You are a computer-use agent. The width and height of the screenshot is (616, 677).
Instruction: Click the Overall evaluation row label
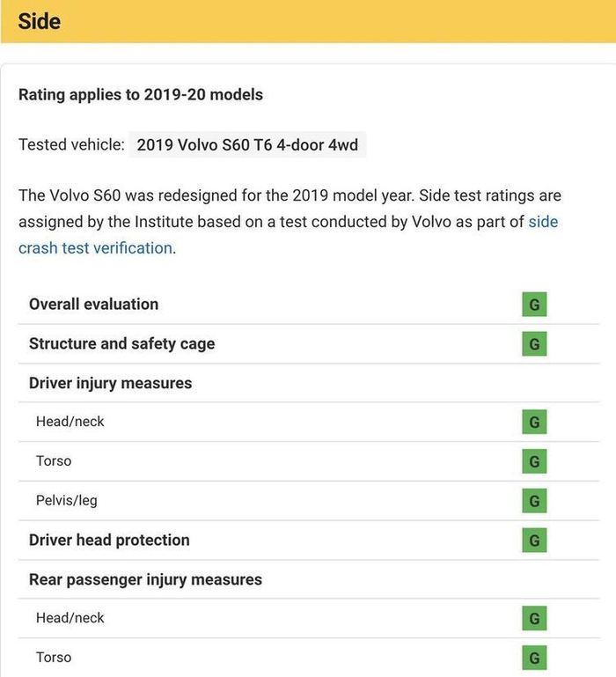click(x=93, y=305)
